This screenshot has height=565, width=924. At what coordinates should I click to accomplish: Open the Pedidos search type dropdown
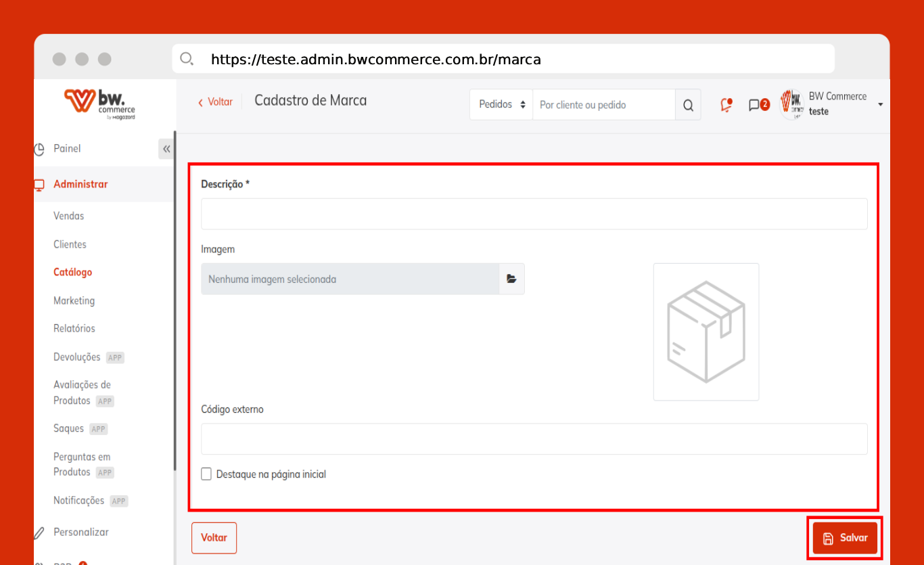(x=501, y=105)
